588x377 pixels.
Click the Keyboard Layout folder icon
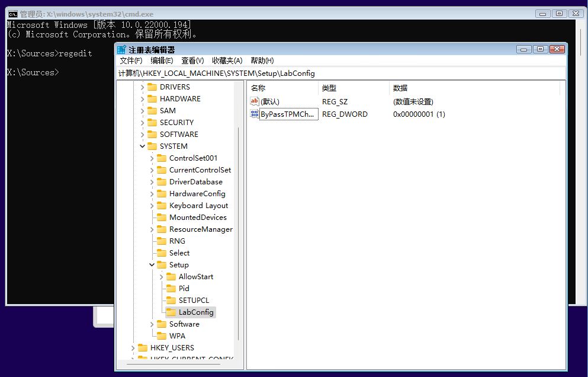[x=161, y=206]
